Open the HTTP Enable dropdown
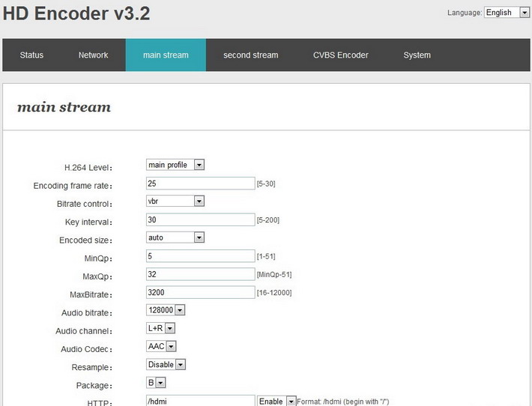532x406 pixels. pyautogui.click(x=276, y=402)
